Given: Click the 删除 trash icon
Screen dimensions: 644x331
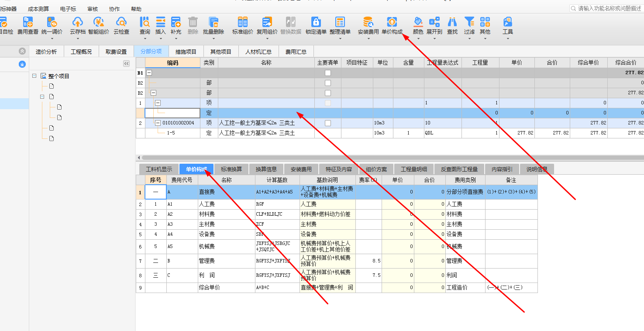Looking at the screenshot, I should point(193,22).
